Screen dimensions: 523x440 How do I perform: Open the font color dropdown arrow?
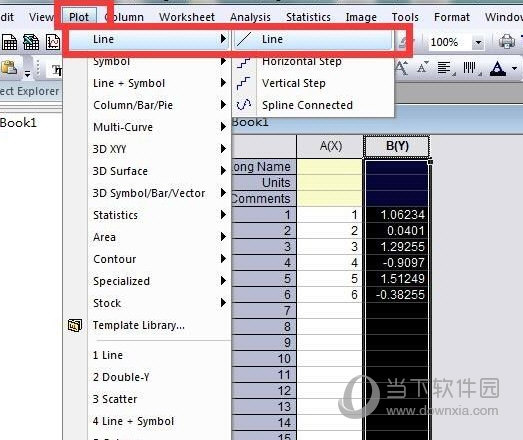[514, 69]
